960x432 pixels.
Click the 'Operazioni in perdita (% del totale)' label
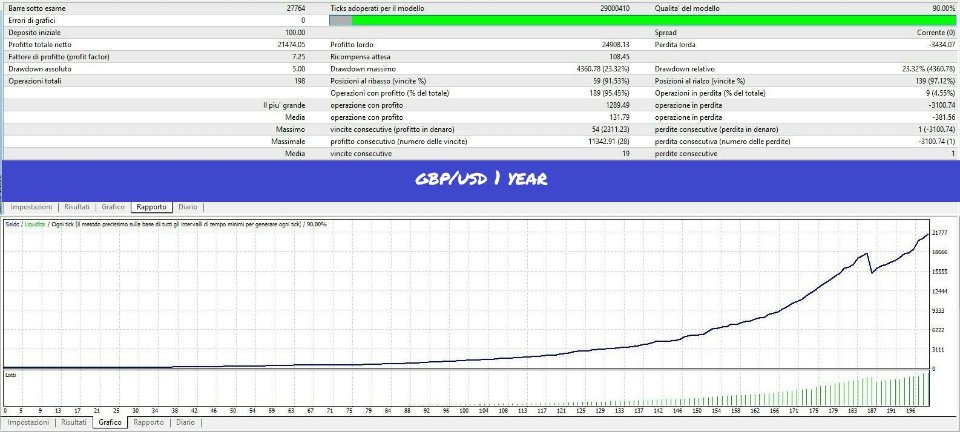pos(711,93)
